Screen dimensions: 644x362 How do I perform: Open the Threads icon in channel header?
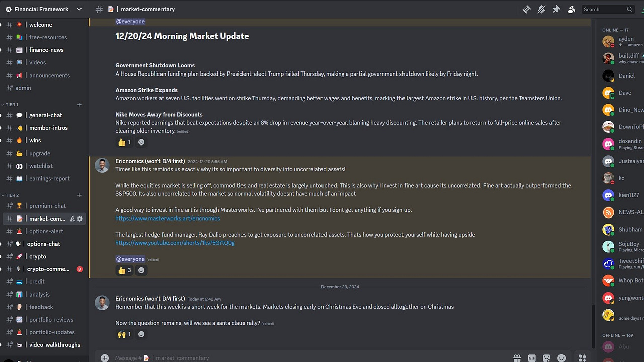coord(527,9)
